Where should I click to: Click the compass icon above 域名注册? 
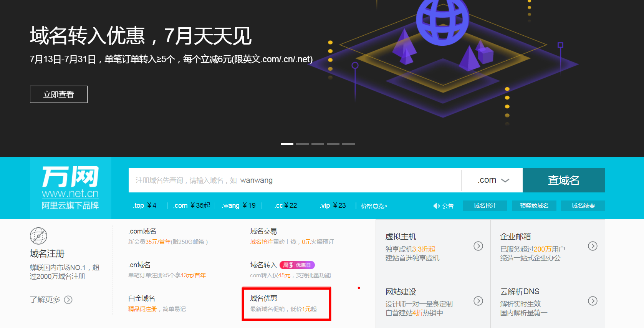[x=38, y=236]
